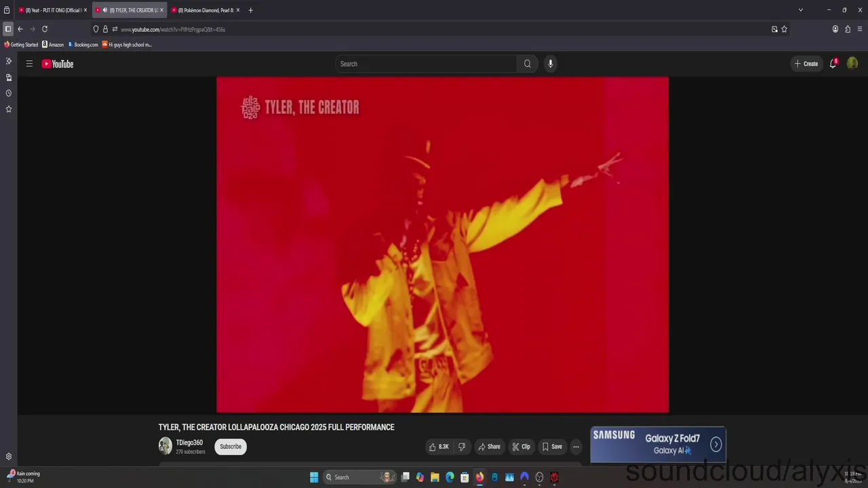This screenshot has width=868, height=488.
Task: Close the Yeat - PUT IT ONG tab
Action: click(x=85, y=10)
